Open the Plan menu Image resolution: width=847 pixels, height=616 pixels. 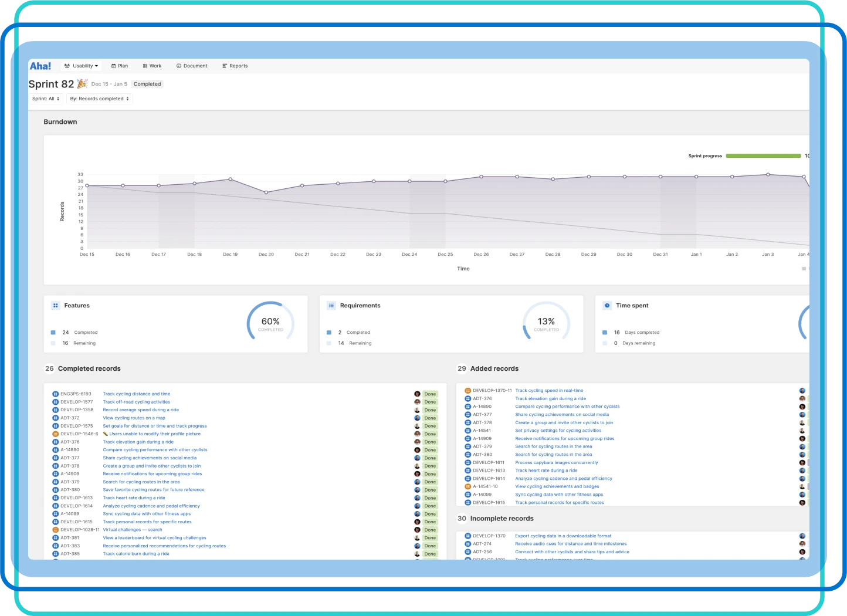pos(120,66)
